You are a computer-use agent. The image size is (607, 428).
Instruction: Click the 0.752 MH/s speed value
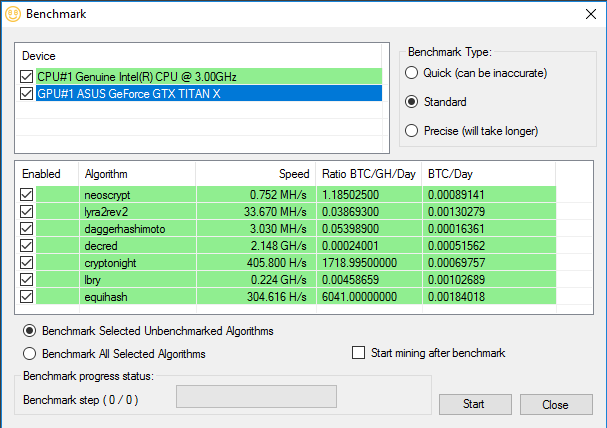(278, 195)
